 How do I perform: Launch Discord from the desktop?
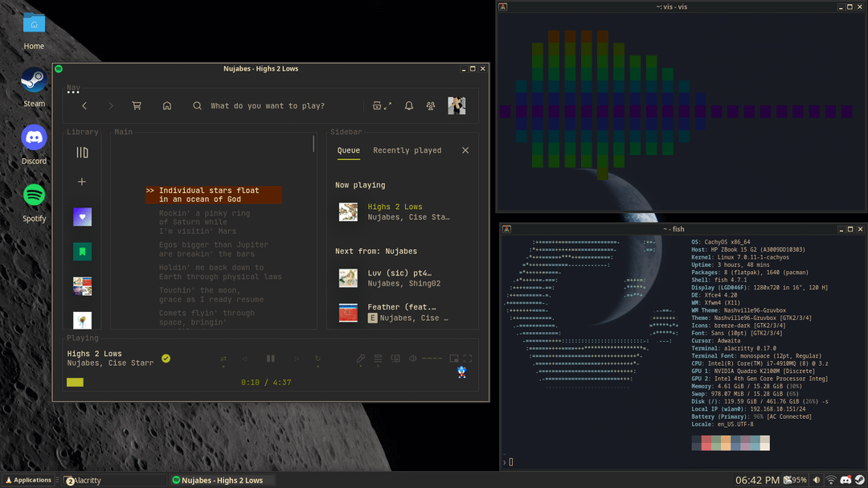(x=34, y=146)
